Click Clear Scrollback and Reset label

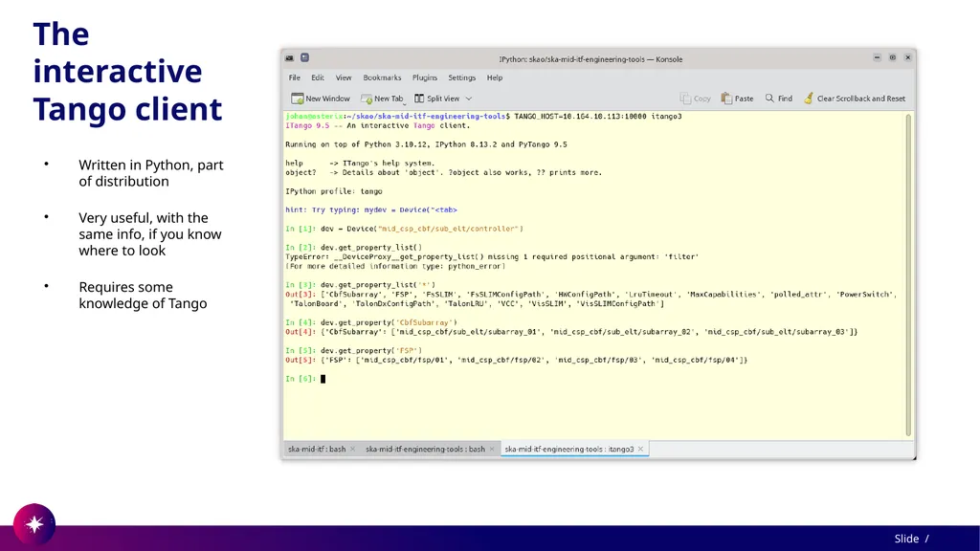860,99
